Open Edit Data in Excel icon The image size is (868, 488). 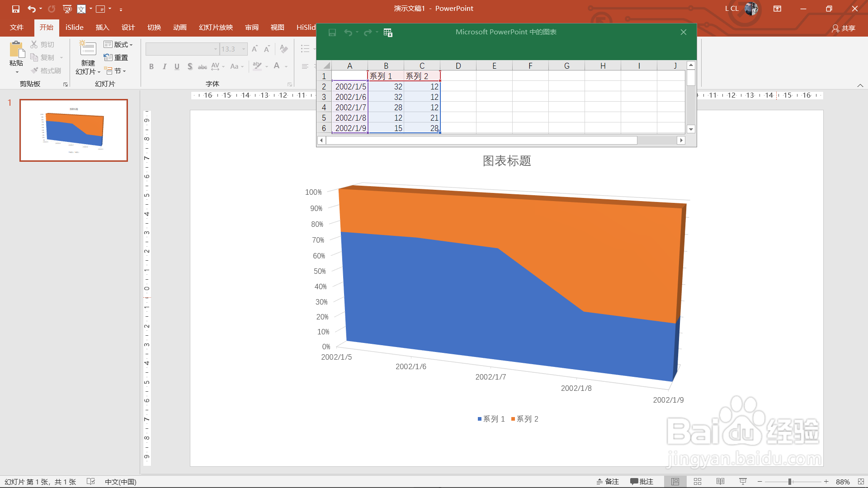388,33
